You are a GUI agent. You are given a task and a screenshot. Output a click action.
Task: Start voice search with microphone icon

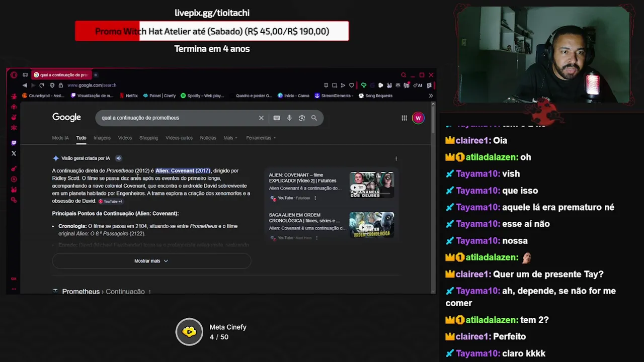coord(289,118)
